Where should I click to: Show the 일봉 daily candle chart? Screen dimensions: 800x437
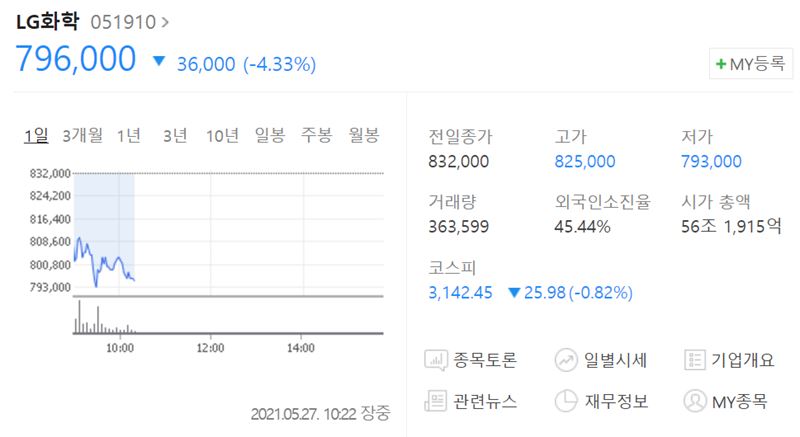click(x=270, y=136)
